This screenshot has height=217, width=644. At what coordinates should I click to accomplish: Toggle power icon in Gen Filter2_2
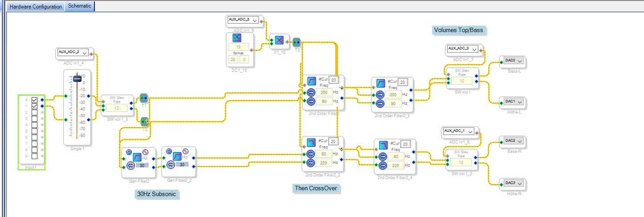pyautogui.click(x=169, y=151)
